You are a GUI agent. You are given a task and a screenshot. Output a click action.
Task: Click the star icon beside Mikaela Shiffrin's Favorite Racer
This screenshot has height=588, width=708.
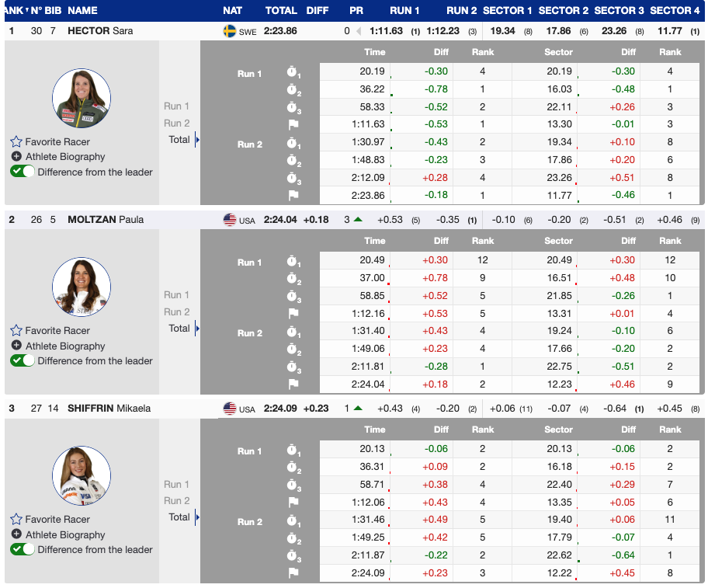(x=16, y=520)
